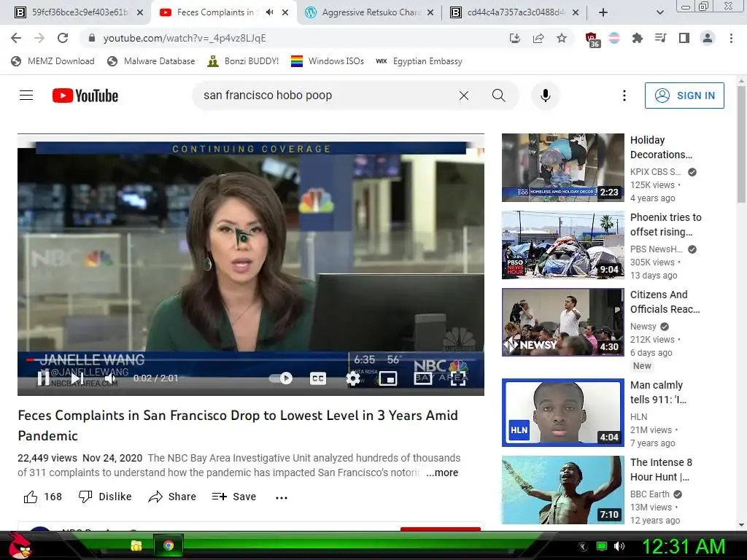Image resolution: width=747 pixels, height=560 pixels.
Task: Expand the tab search dropdown arrow
Action: [659, 12]
